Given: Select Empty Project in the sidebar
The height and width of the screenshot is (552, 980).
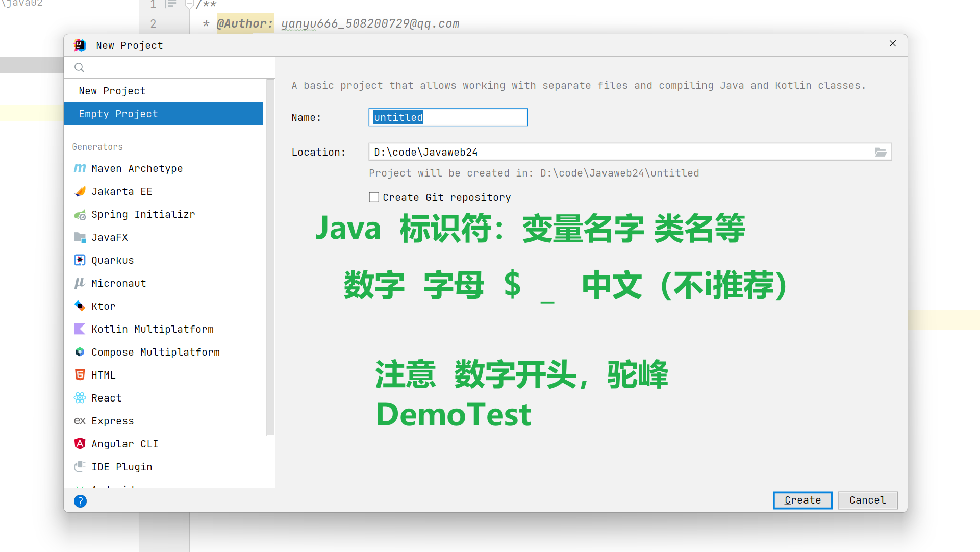Looking at the screenshot, I should pos(118,114).
